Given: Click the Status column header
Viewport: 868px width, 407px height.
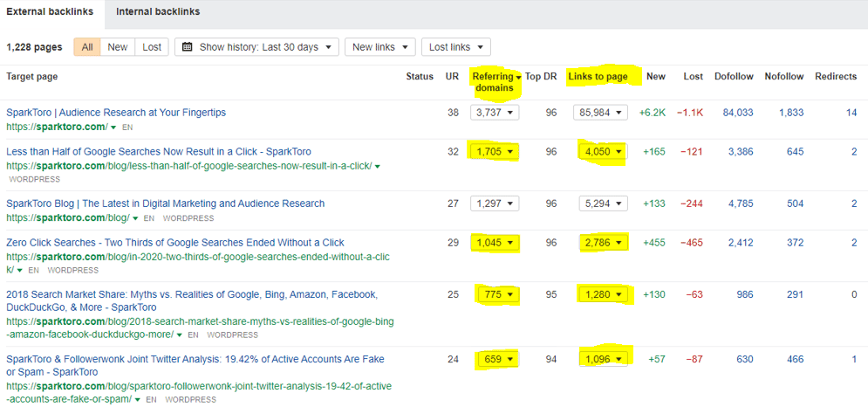Looking at the screenshot, I should (420, 77).
